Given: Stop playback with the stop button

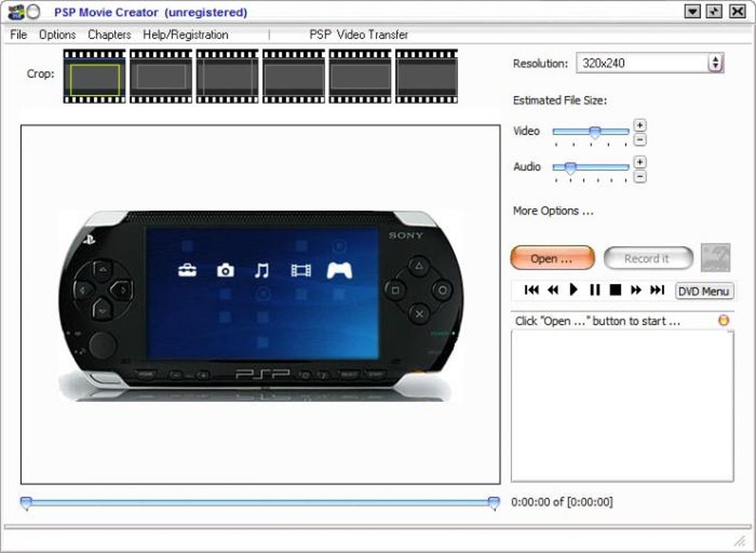Looking at the screenshot, I should 615,290.
